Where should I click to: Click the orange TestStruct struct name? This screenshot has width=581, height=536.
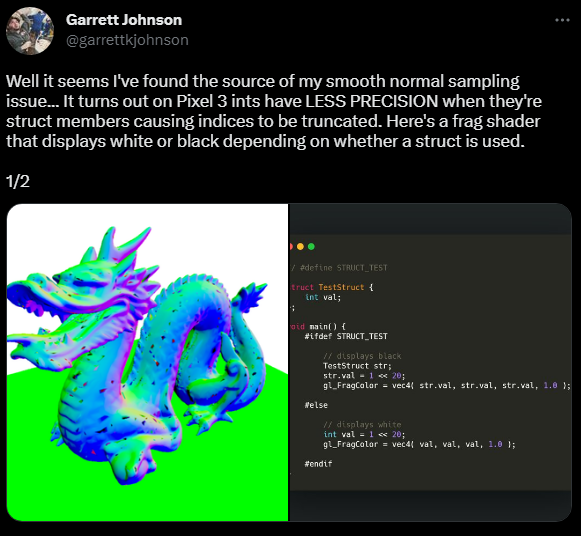[x=341, y=287]
